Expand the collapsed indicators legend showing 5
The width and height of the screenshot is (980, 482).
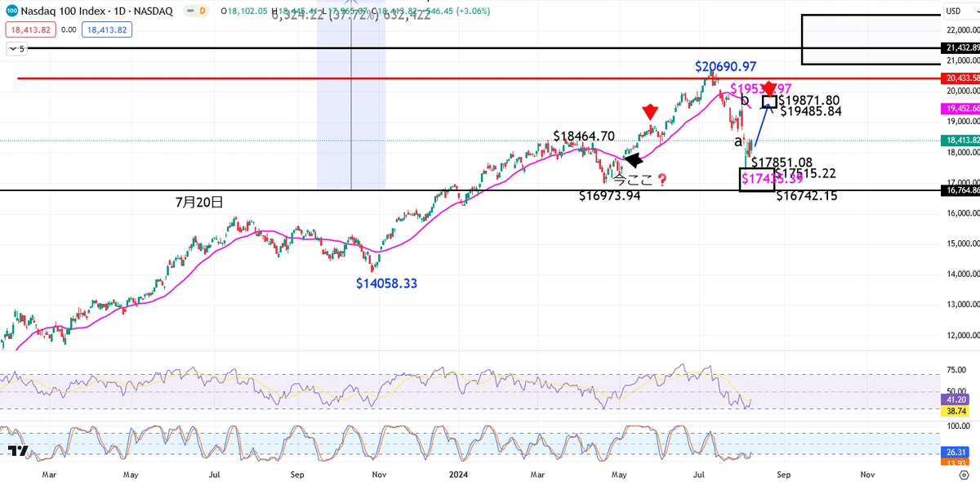tap(16, 49)
